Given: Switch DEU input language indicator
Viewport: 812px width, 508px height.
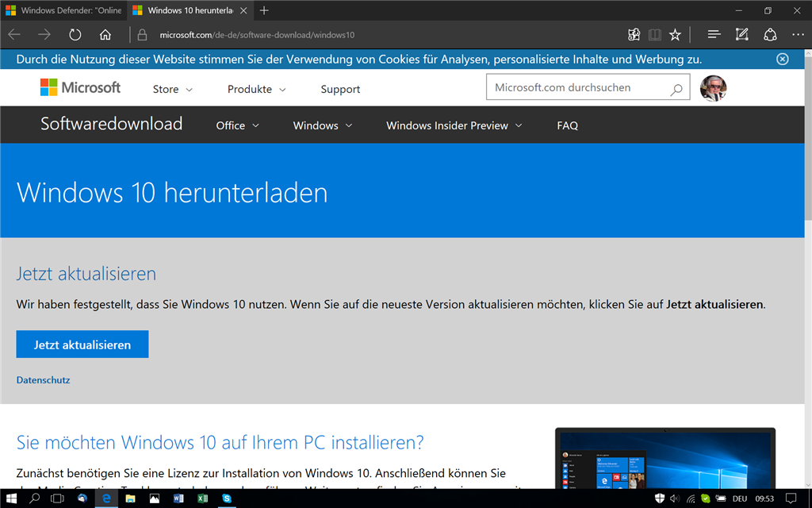Looking at the screenshot, I should (740, 498).
